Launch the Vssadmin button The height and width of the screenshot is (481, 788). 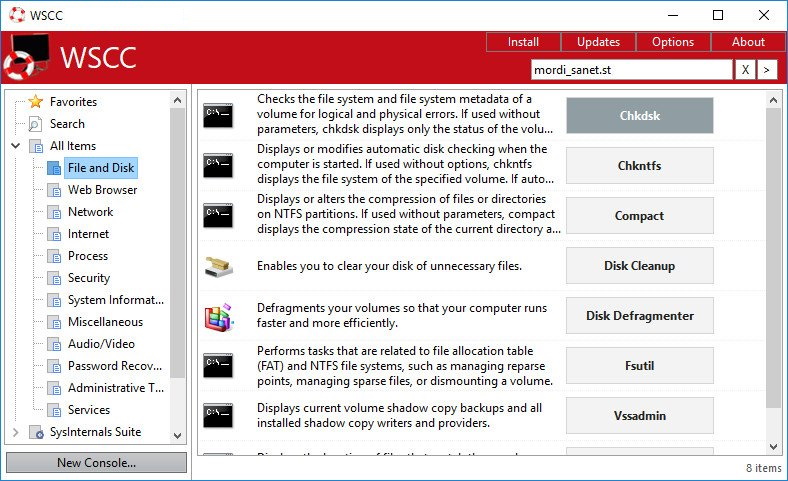coord(640,416)
